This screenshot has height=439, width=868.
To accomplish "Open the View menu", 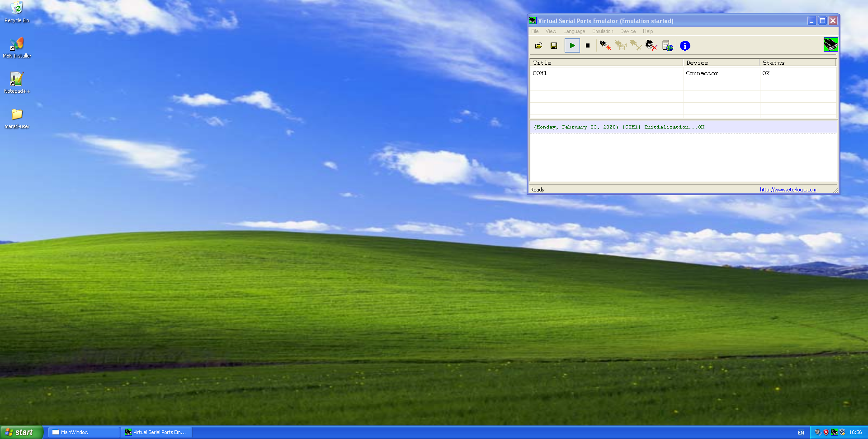I will coord(551,31).
